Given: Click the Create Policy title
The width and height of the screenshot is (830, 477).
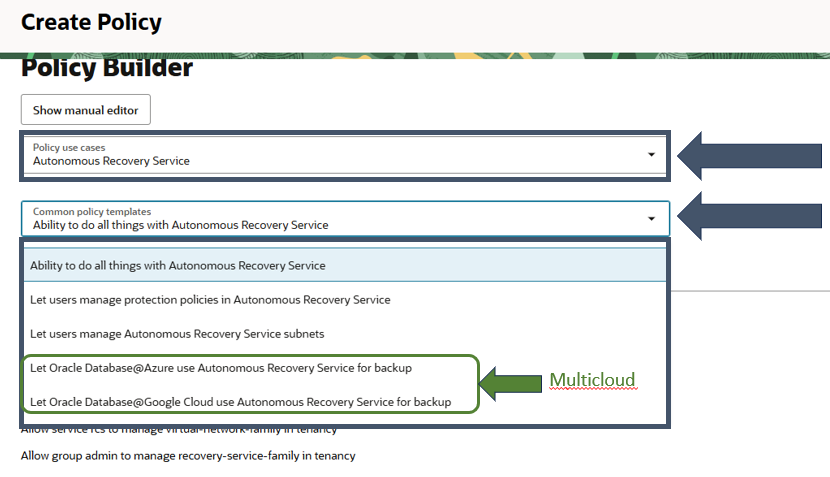Looking at the screenshot, I should point(91,22).
